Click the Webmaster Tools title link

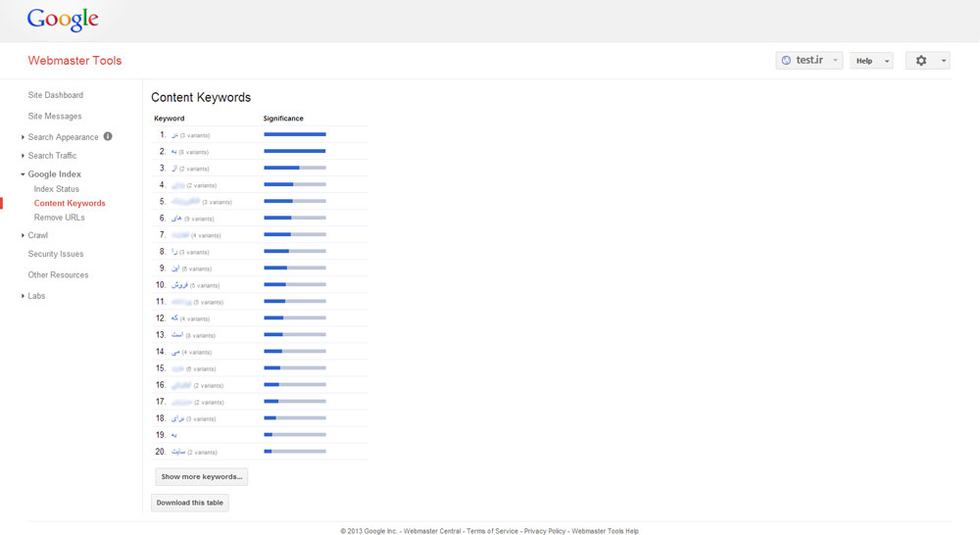click(75, 61)
